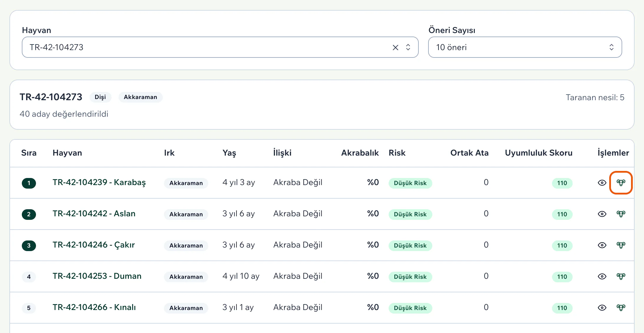The image size is (644, 333).
Task: View details eye icon for Aslan row
Action: click(x=602, y=214)
